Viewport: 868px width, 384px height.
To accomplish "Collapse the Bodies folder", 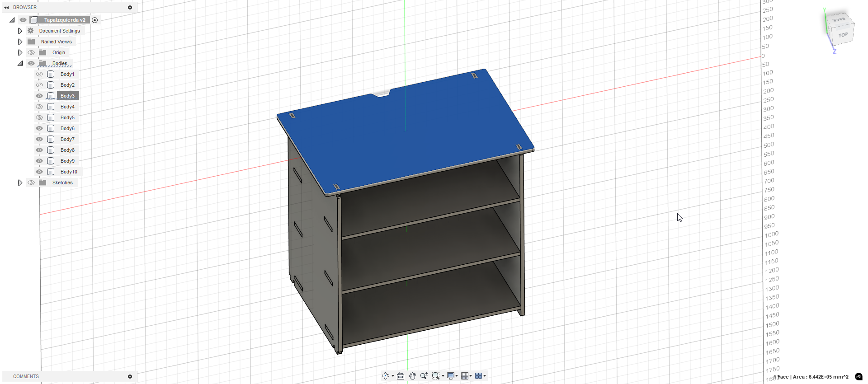I will point(20,63).
